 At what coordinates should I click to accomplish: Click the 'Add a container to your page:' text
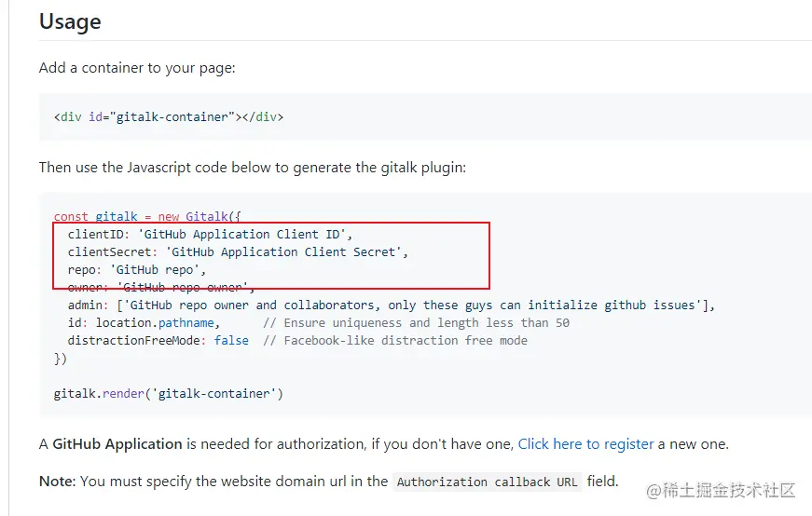pos(137,68)
